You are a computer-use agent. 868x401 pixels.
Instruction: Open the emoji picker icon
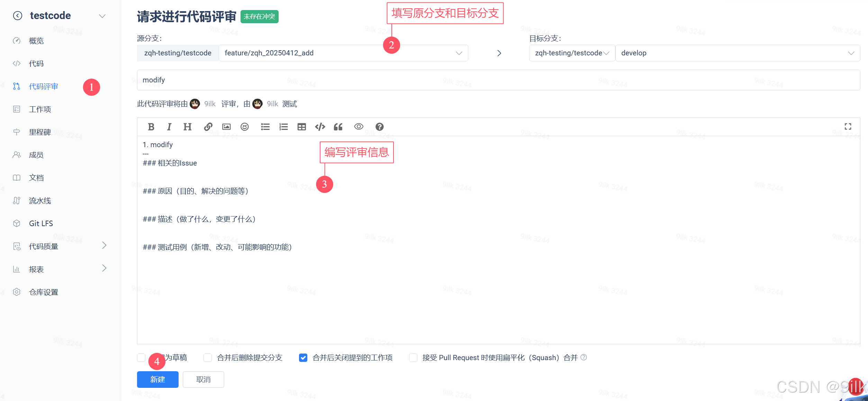coord(245,127)
